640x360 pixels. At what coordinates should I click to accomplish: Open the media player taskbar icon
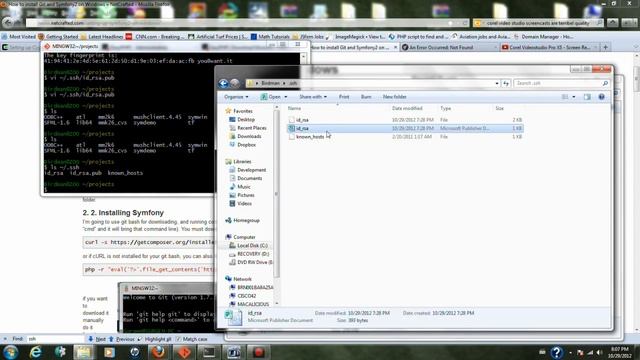[x=109, y=352]
